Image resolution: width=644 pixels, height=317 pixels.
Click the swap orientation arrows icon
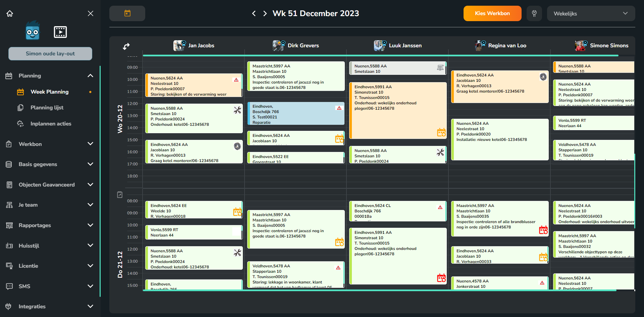[126, 46]
